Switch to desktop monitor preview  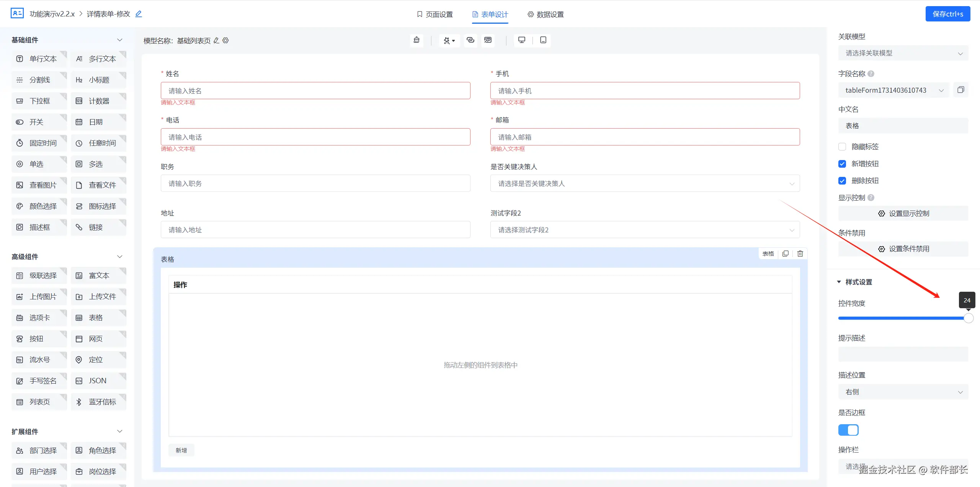pyautogui.click(x=521, y=40)
